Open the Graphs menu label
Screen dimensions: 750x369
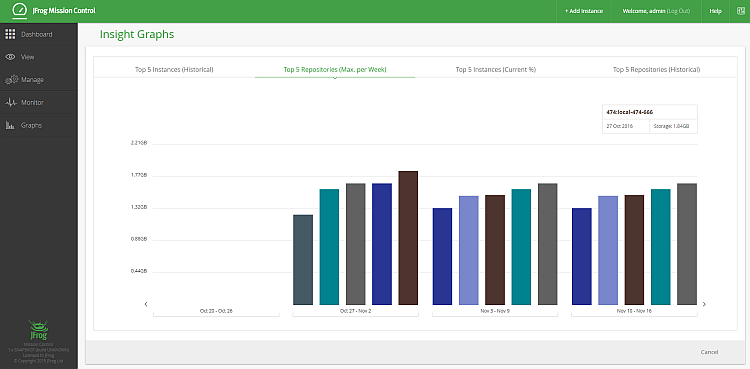coord(32,125)
